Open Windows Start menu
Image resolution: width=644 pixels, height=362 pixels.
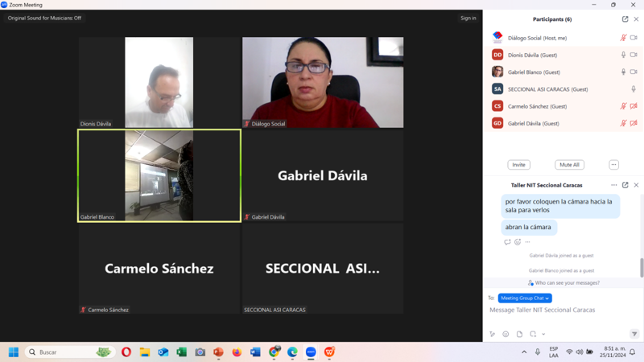(14, 352)
